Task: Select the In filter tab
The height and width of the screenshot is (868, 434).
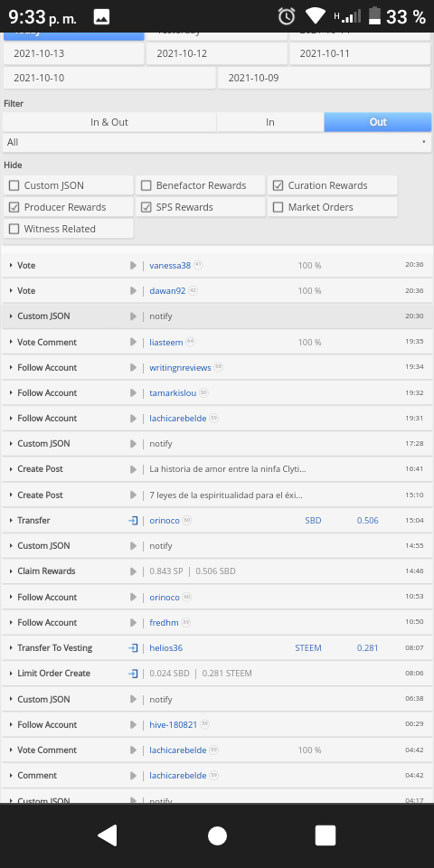Action: (270, 122)
